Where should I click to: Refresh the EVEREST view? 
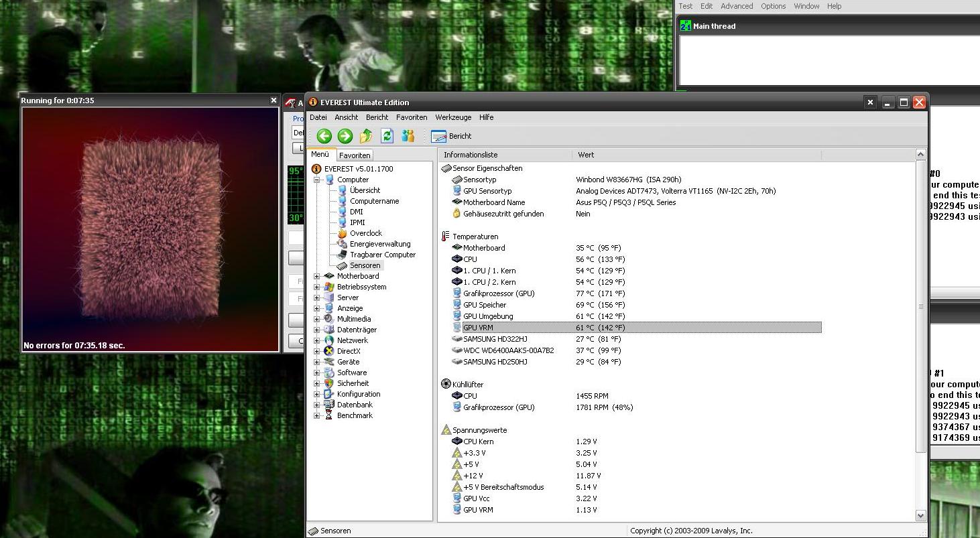coord(387,136)
